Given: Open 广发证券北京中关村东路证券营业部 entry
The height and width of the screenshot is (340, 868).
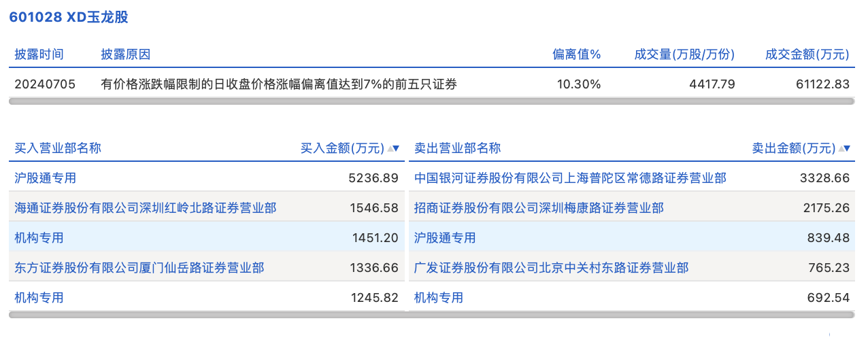Looking at the screenshot, I should 551,268.
